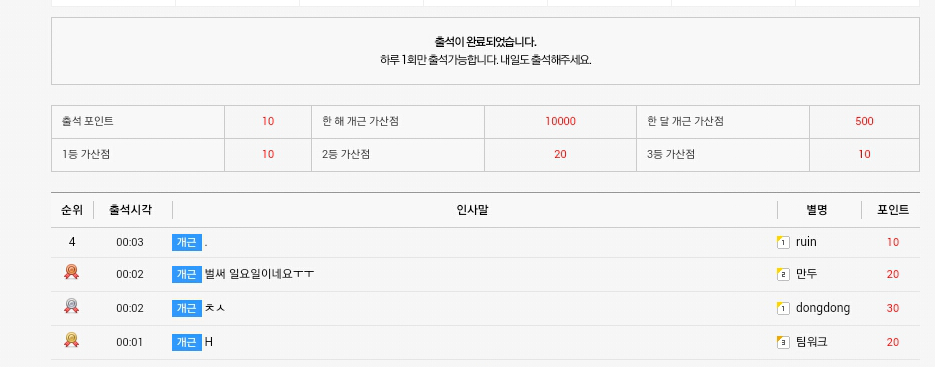This screenshot has width=935, height=367.
Task: Click the level 3 badge beside 팀워크
Action: pyautogui.click(x=783, y=343)
